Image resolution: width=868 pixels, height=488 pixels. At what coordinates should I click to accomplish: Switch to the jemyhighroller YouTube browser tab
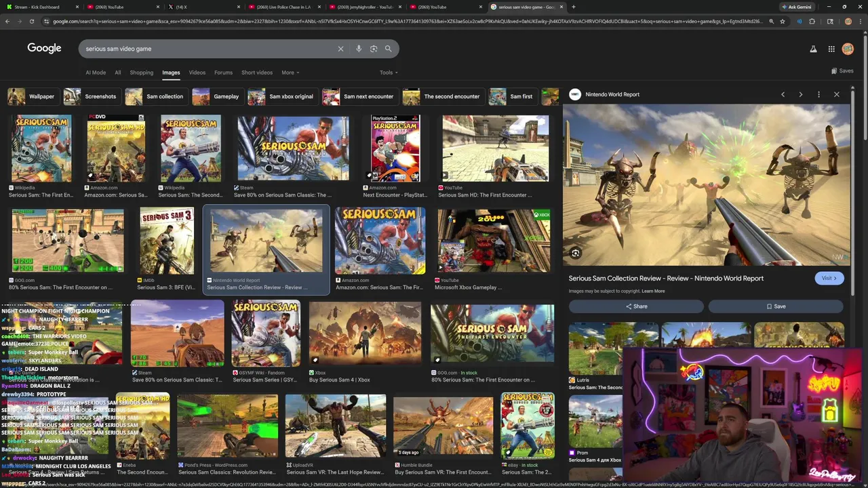coord(364,7)
